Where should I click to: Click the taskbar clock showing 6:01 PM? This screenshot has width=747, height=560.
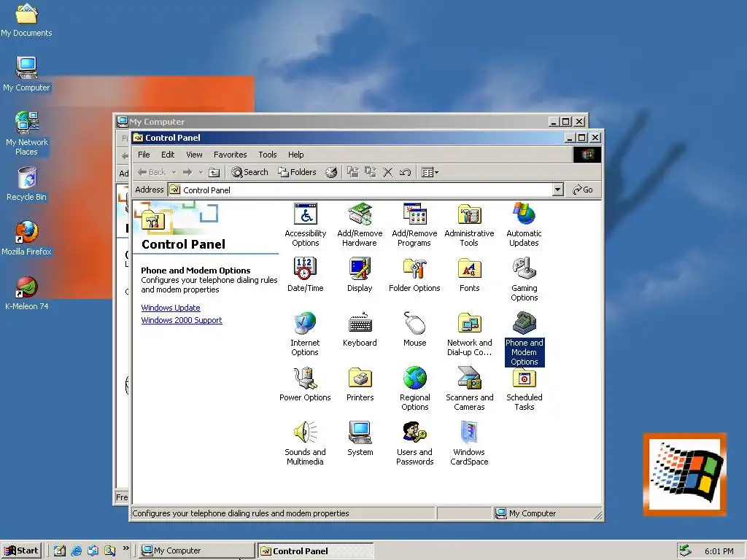(719, 551)
